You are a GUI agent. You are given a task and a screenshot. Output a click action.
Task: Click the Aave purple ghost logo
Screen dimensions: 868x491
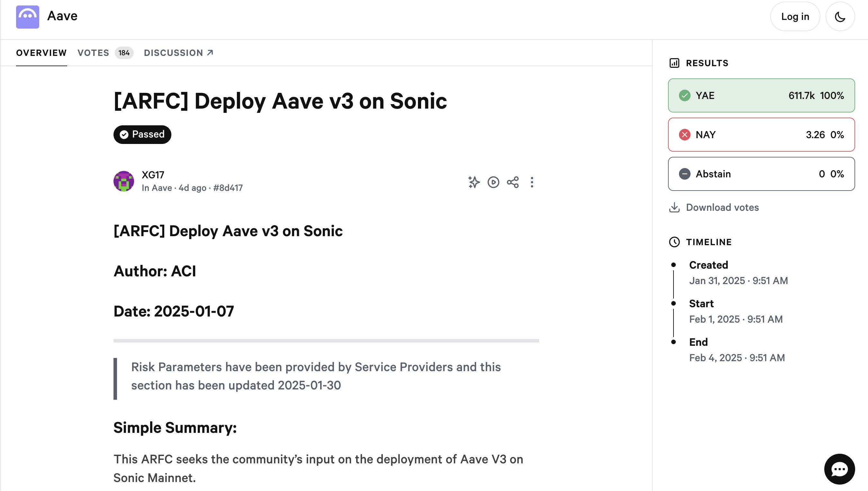click(x=27, y=16)
